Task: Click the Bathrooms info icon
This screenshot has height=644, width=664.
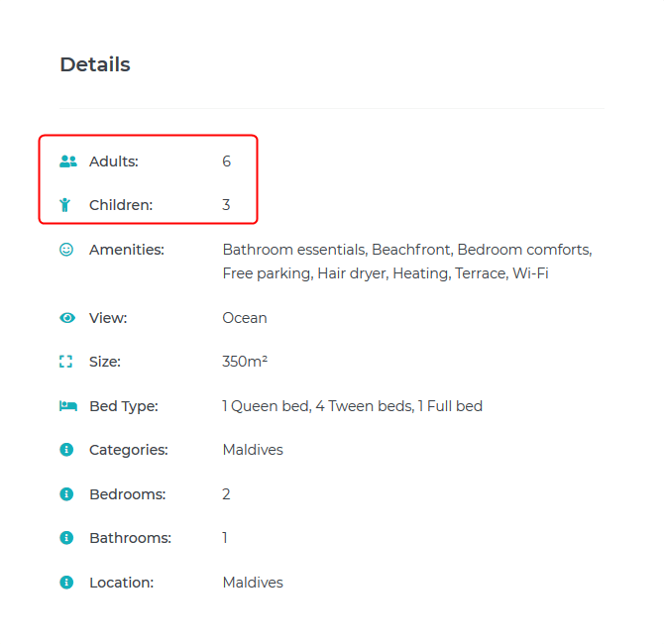Action: tap(66, 538)
